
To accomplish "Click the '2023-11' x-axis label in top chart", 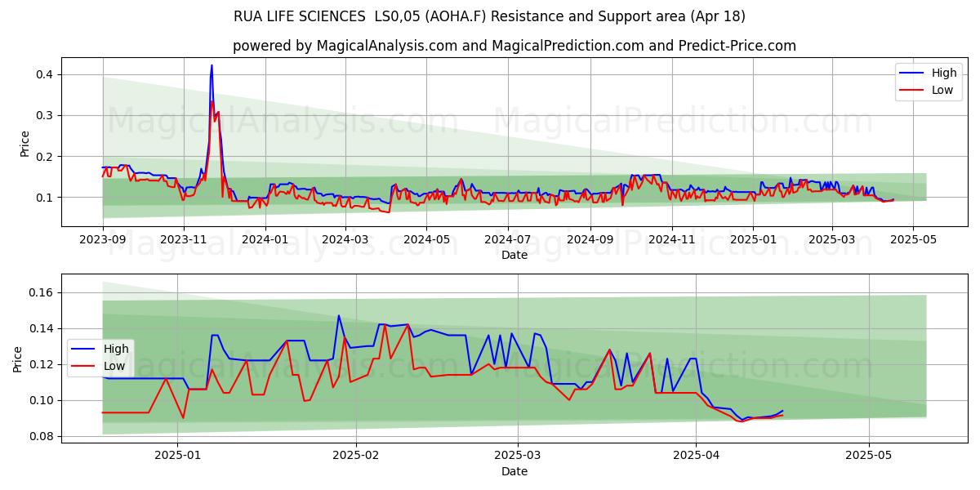I will (x=183, y=239).
